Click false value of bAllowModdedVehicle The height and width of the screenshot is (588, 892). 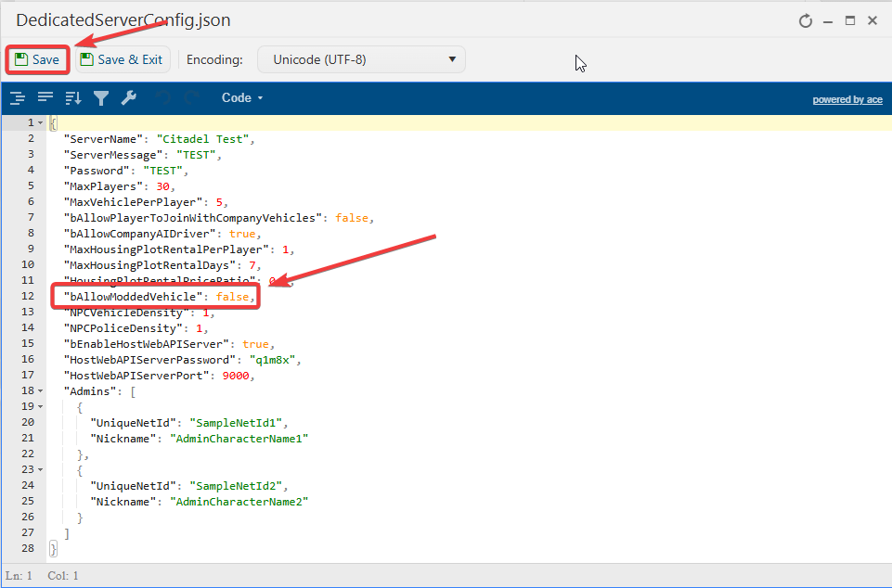(x=232, y=297)
